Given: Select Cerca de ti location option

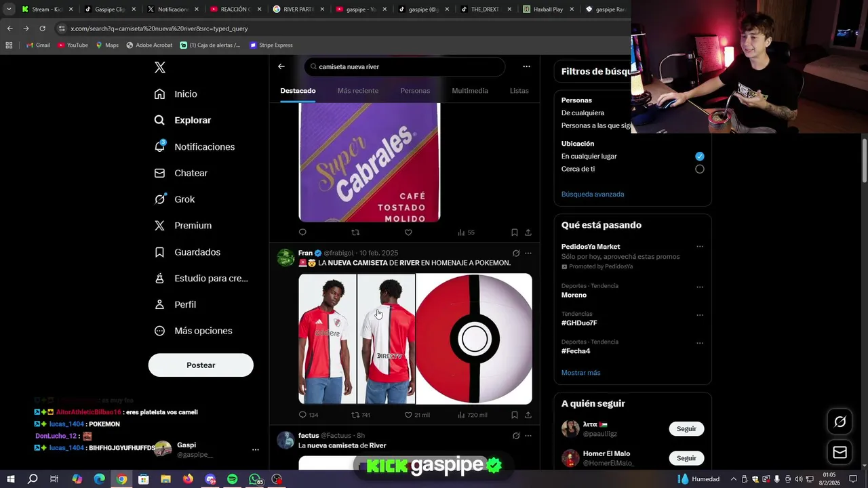Looking at the screenshot, I should tap(700, 169).
